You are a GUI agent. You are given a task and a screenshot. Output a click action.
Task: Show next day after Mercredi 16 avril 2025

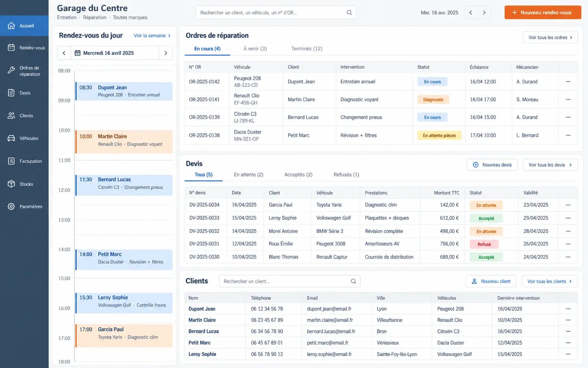[x=166, y=53]
